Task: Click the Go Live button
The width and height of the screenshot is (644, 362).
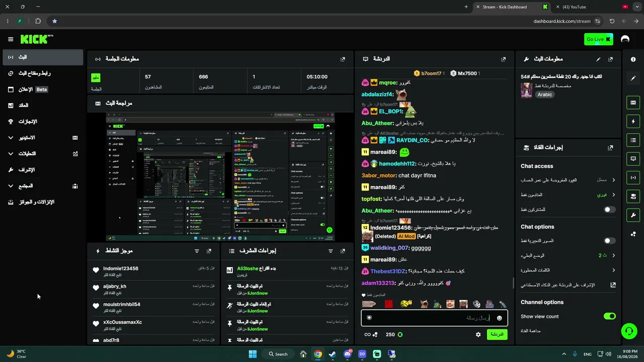Action: click(x=599, y=39)
